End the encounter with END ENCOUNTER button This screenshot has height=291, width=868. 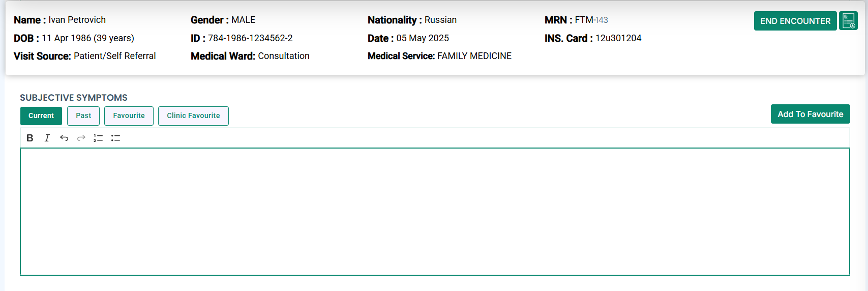pos(795,21)
